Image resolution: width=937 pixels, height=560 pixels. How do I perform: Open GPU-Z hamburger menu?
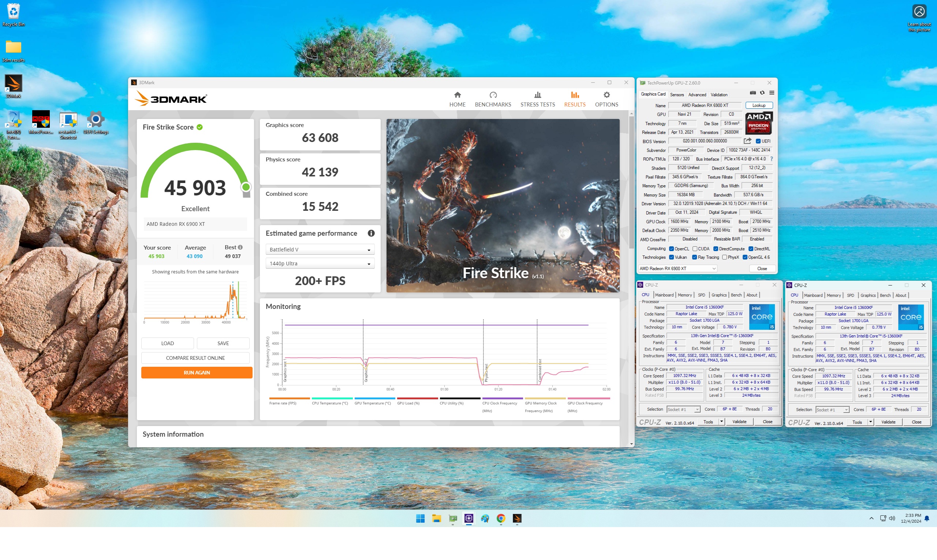pos(772,93)
